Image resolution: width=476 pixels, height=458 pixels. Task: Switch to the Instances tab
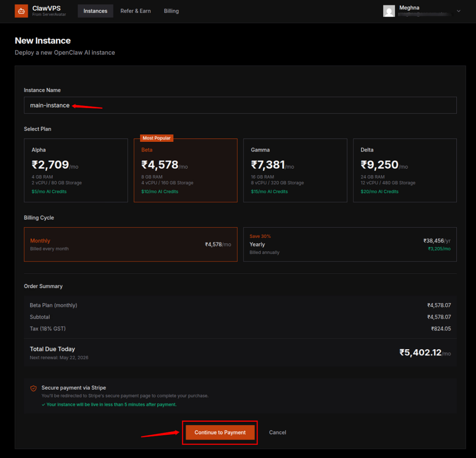coord(95,11)
